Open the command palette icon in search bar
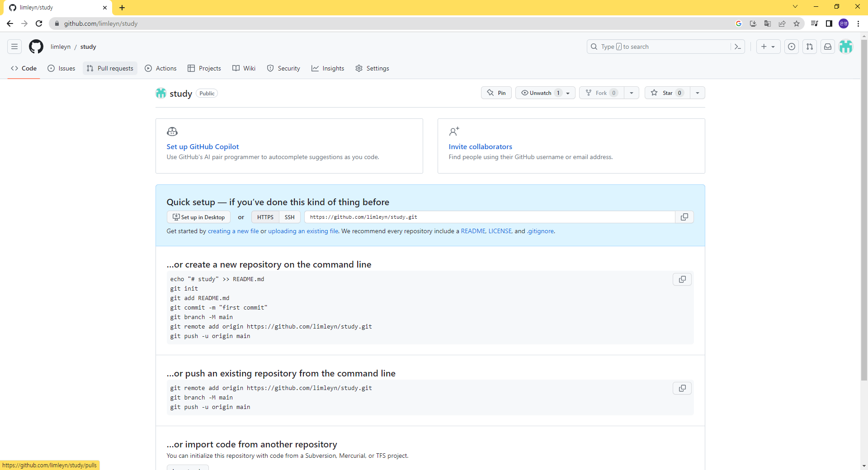Image resolution: width=868 pixels, height=470 pixels. [737, 47]
